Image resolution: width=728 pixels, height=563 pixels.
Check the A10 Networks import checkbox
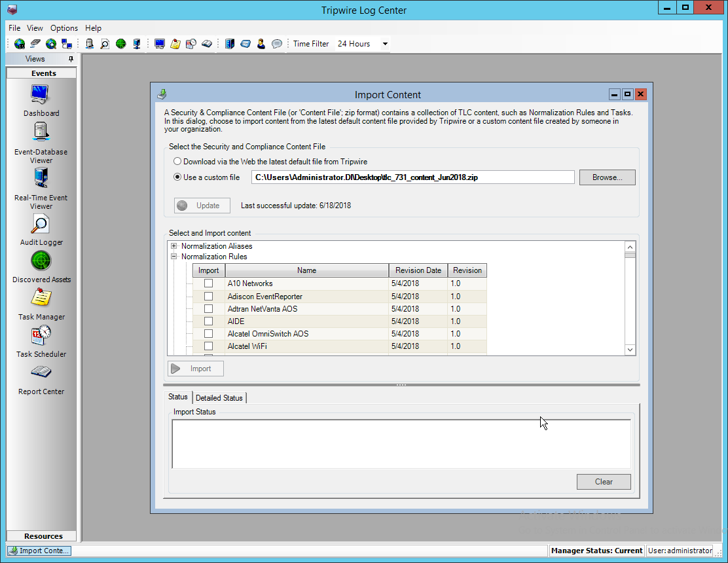point(208,283)
